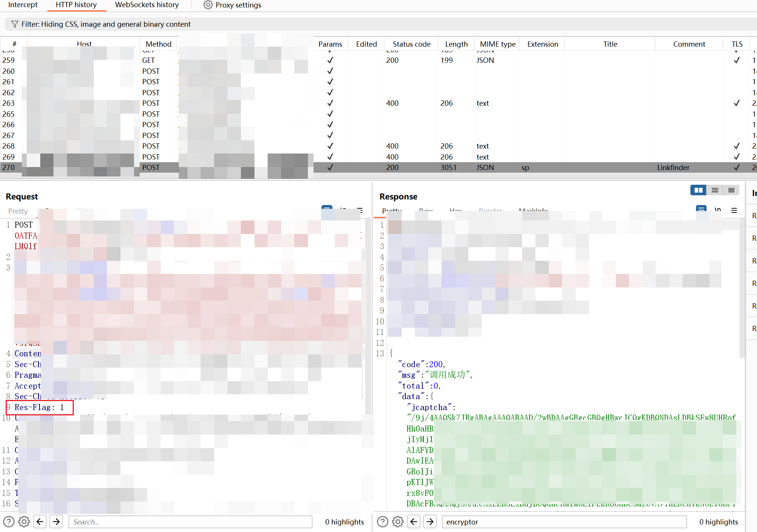757x532 pixels.
Task: Switch to top-bottom stacked layout
Action: [x=715, y=190]
